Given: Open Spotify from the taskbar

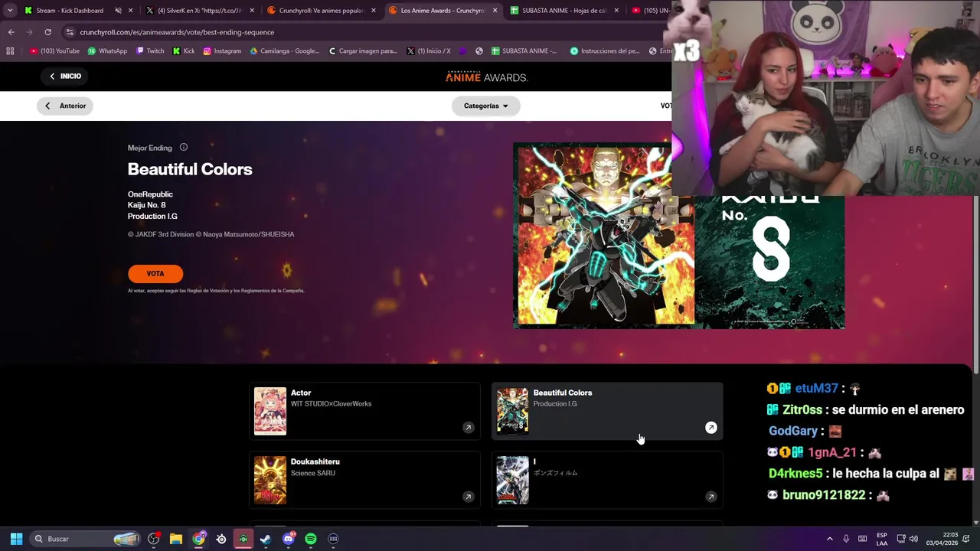Looking at the screenshot, I should [311, 539].
